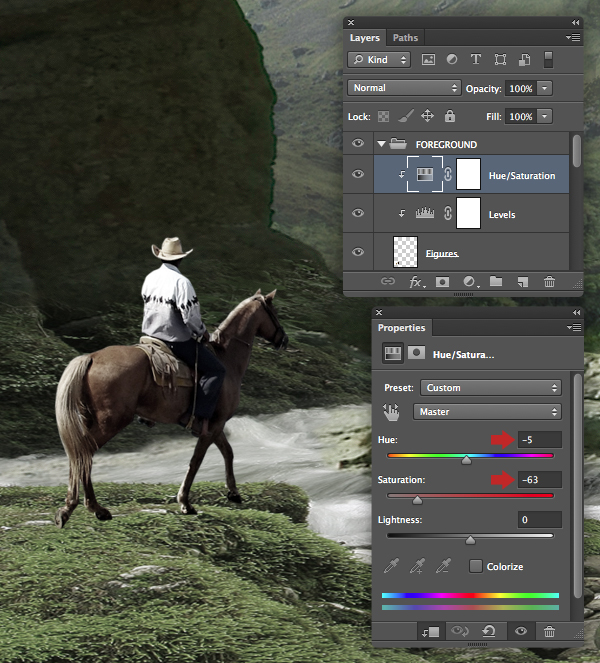
Task: Add a layer mask from Layers footer
Action: (x=442, y=282)
